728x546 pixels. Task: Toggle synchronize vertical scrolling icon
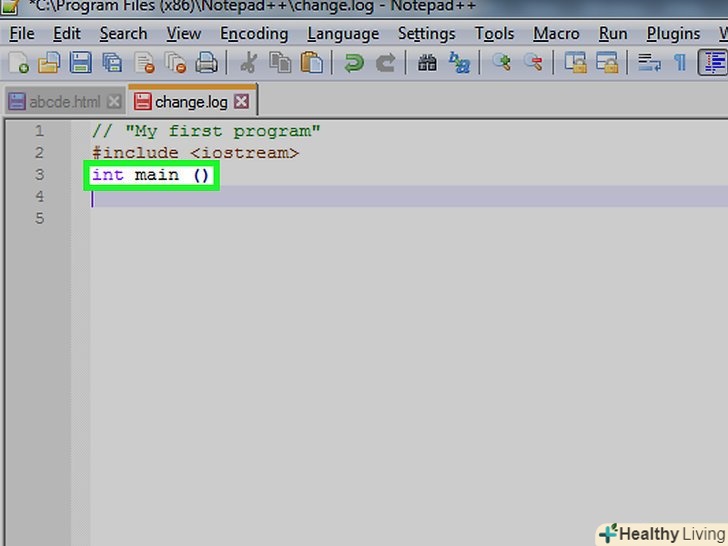pyautogui.click(x=575, y=63)
